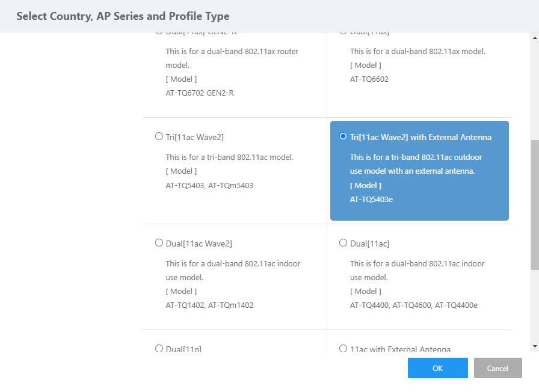Image resolution: width=539 pixels, height=392 pixels.
Task: Choose the 11ac with External Antenna option
Action: tap(343, 348)
